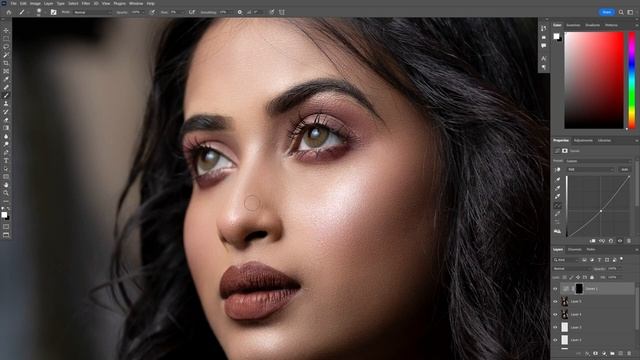Clip Curves adjustment to layer below icon
The image size is (640, 360).
click(x=593, y=241)
